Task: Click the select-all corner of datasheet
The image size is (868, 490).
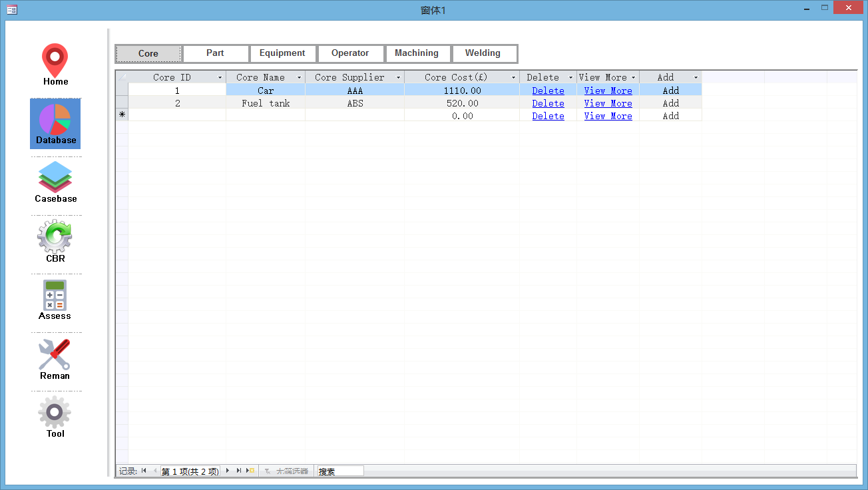Action: [x=122, y=77]
